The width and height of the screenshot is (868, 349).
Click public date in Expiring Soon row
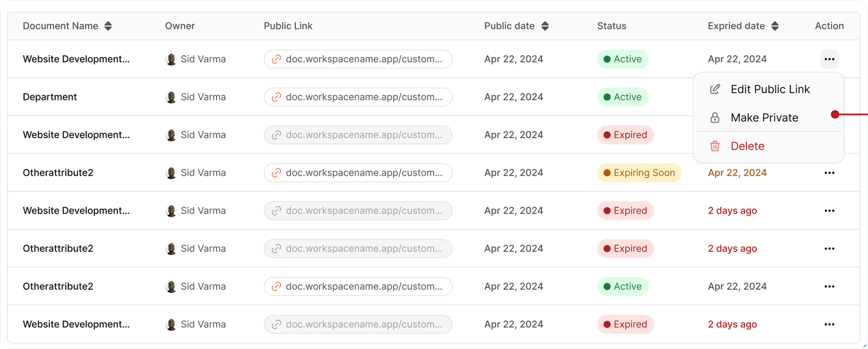[x=513, y=173]
